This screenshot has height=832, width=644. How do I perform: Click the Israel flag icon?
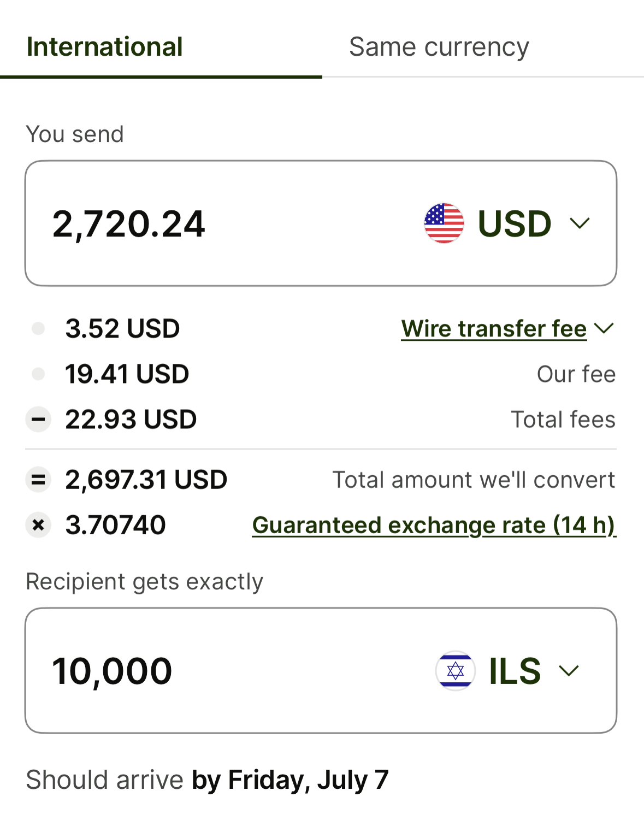coord(455,671)
